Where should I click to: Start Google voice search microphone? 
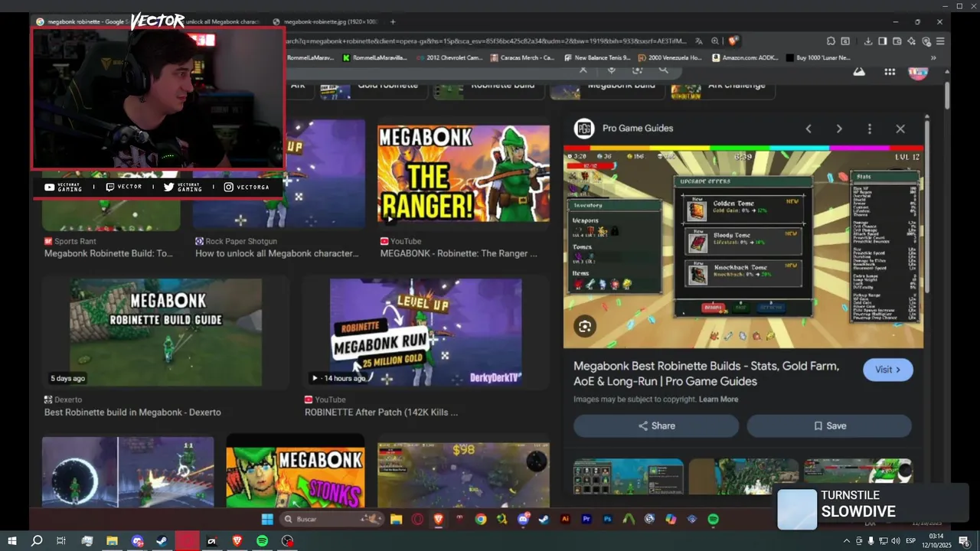coord(611,70)
